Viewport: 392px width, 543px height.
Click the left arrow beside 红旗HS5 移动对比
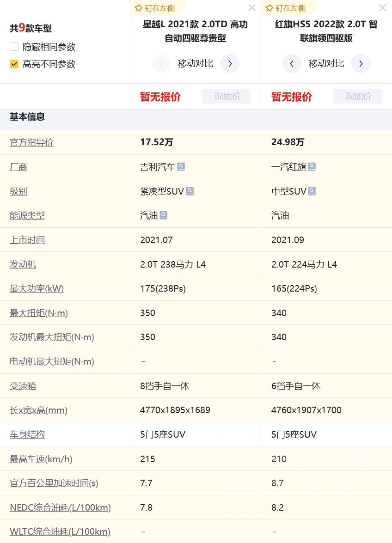(292, 63)
